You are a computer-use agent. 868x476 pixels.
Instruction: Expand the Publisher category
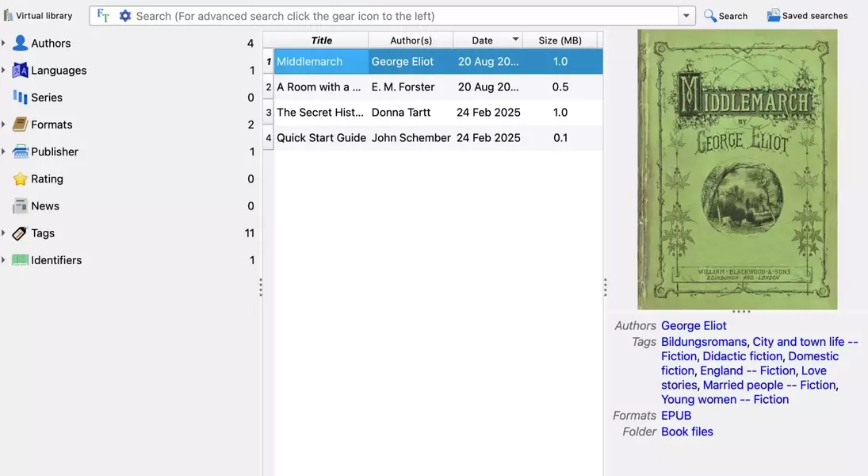(x=4, y=152)
